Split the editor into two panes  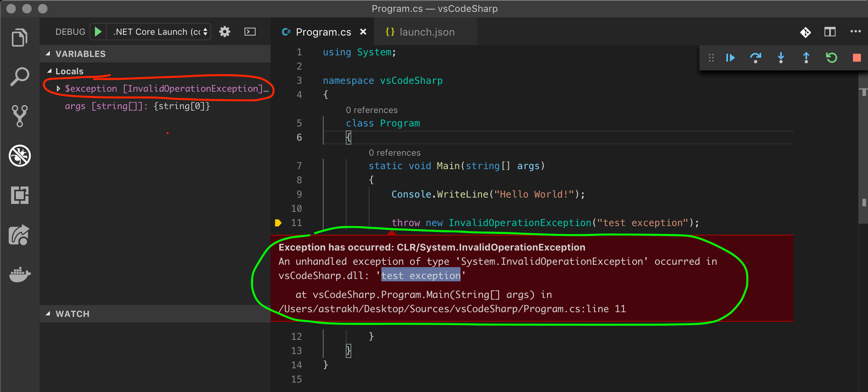830,32
